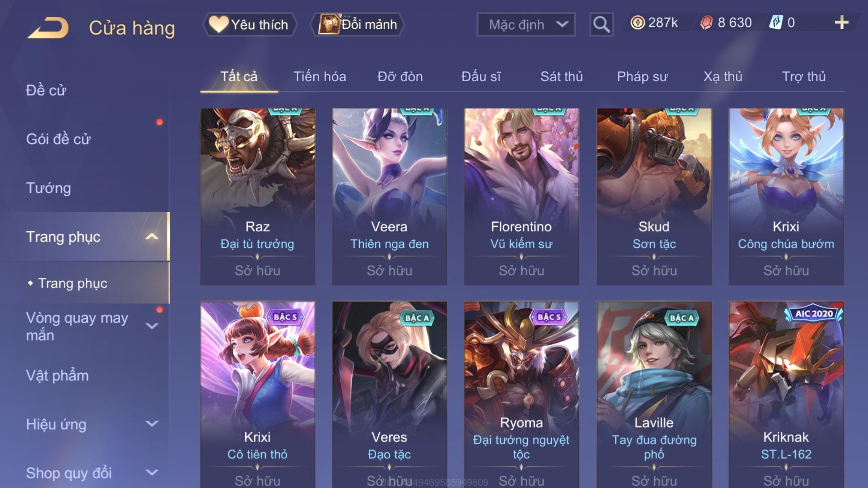Image resolution: width=868 pixels, height=488 pixels.
Task: Switch to the Tiến hóa tab
Action: point(320,76)
